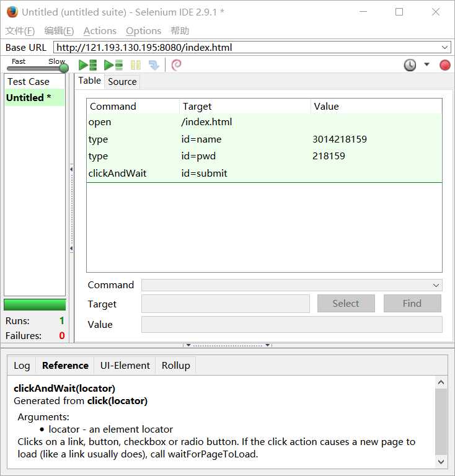The height and width of the screenshot is (476, 455).
Task: Select the Untitled * test case
Action: click(x=35, y=97)
